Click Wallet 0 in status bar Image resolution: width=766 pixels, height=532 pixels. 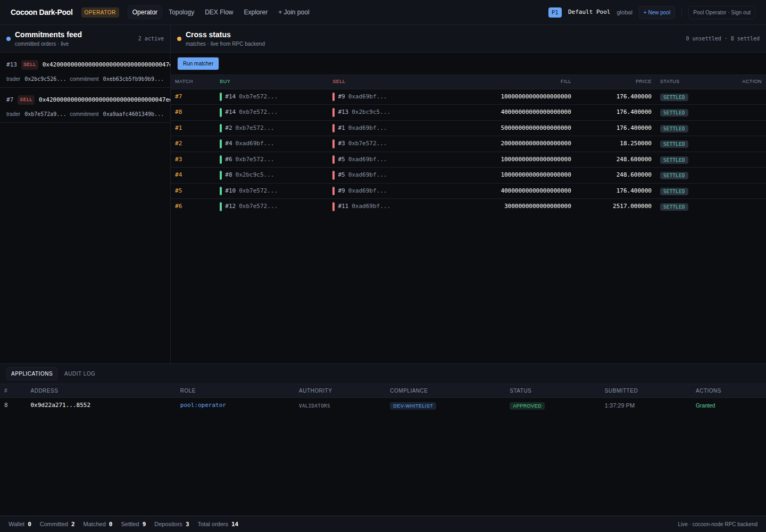point(20,524)
